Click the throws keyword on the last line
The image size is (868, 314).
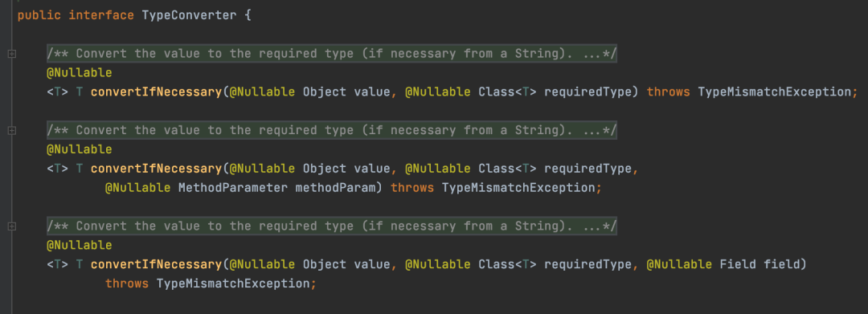(x=127, y=283)
